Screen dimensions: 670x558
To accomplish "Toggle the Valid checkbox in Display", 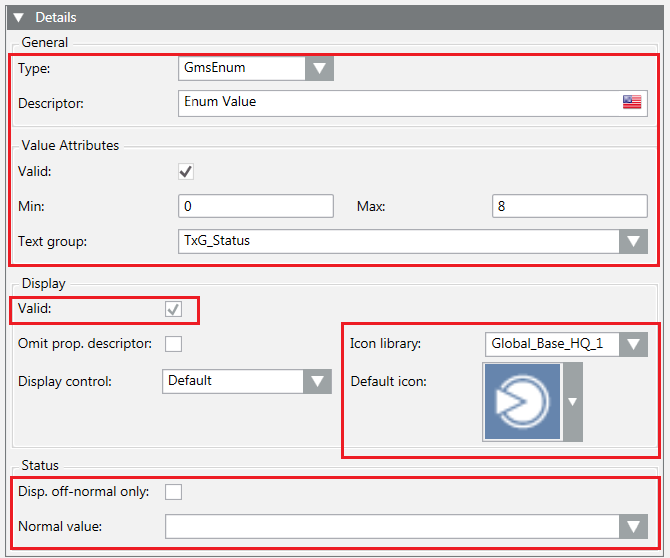I will (174, 310).
